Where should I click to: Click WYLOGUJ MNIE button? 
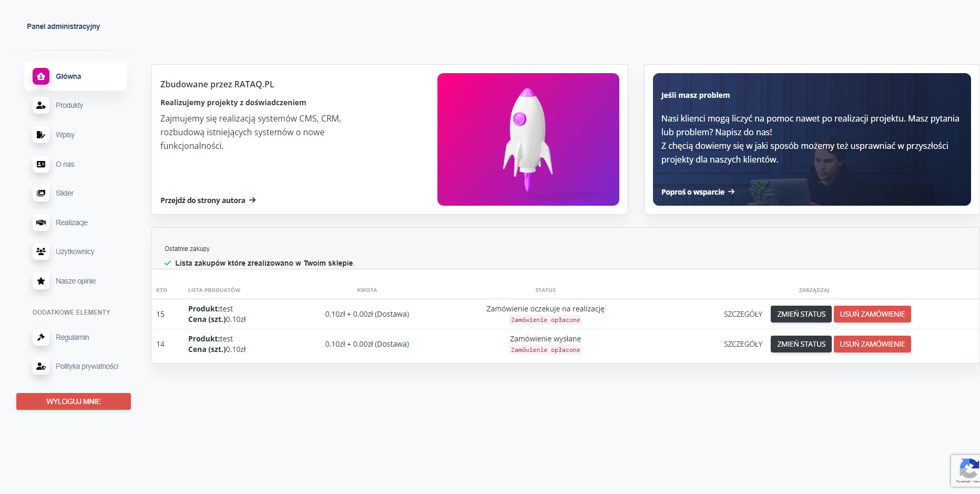point(74,401)
